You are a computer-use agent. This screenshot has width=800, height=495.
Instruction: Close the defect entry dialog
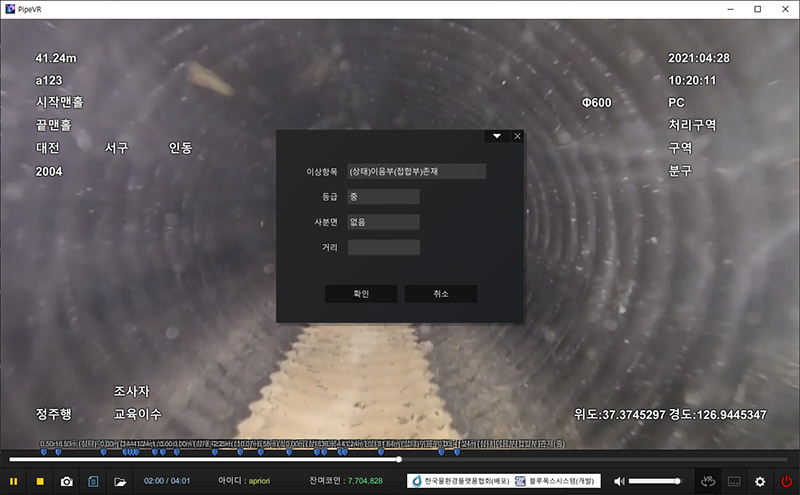tap(517, 136)
